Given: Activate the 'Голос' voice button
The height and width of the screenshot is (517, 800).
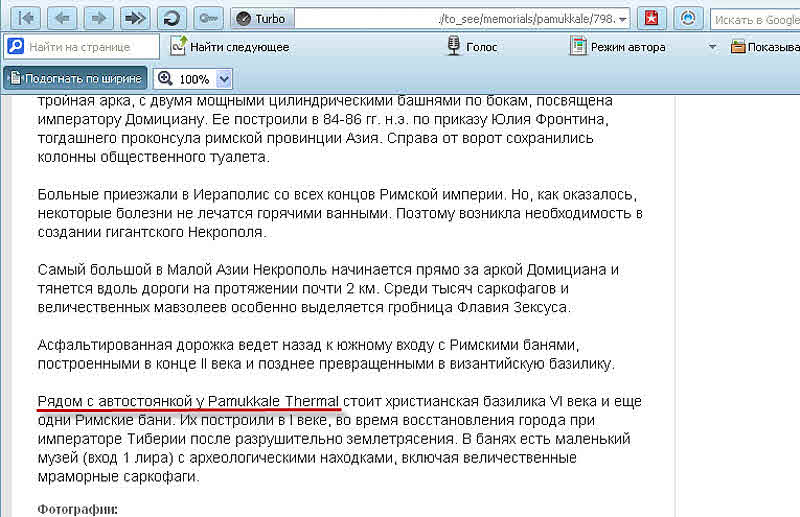Looking at the screenshot, I should [x=471, y=46].
